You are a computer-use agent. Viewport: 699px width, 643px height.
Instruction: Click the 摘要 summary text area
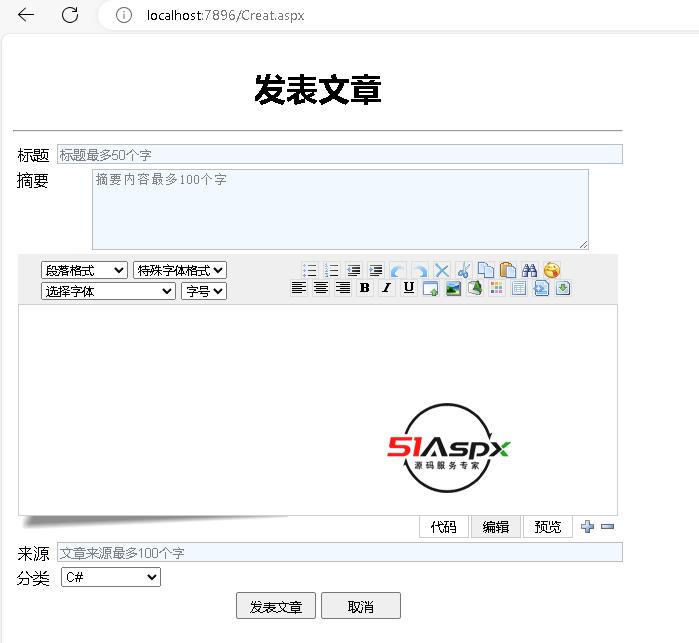click(340, 210)
